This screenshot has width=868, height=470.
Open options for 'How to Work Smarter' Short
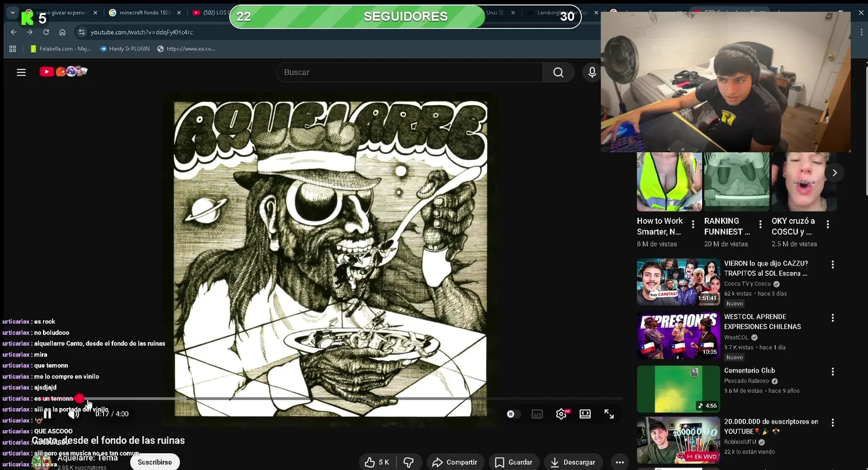point(693,225)
